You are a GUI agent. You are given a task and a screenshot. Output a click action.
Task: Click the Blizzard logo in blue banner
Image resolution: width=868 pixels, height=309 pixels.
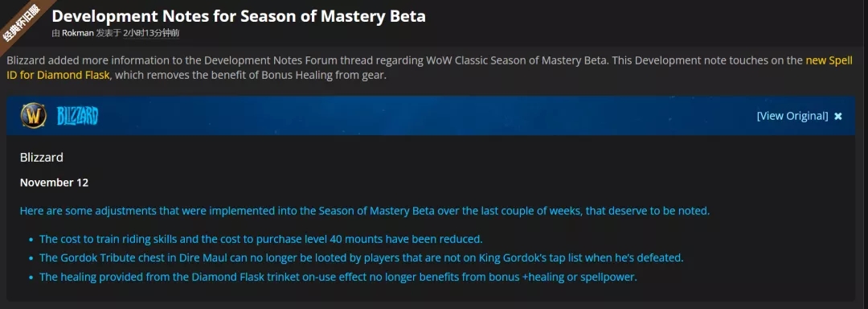77,117
